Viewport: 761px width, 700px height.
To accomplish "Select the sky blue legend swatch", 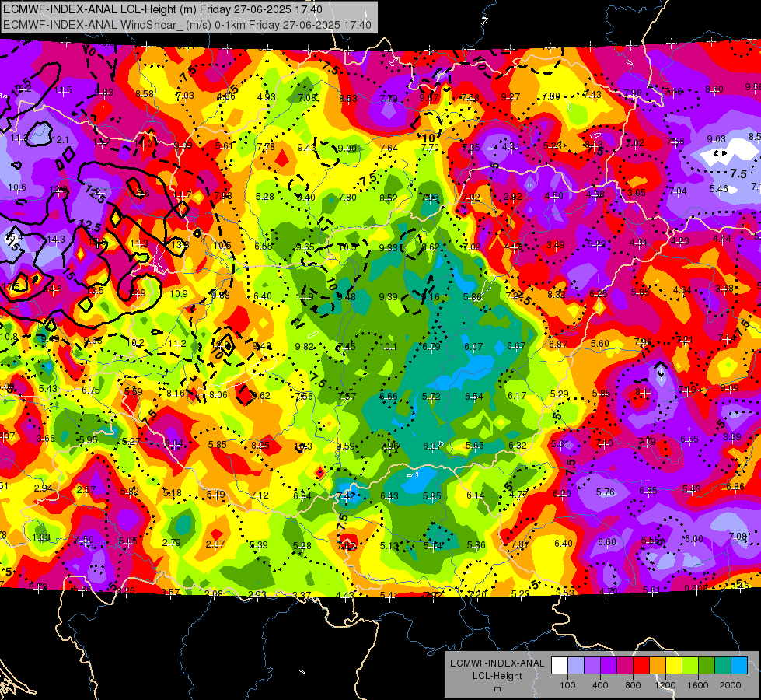I will point(740,666).
